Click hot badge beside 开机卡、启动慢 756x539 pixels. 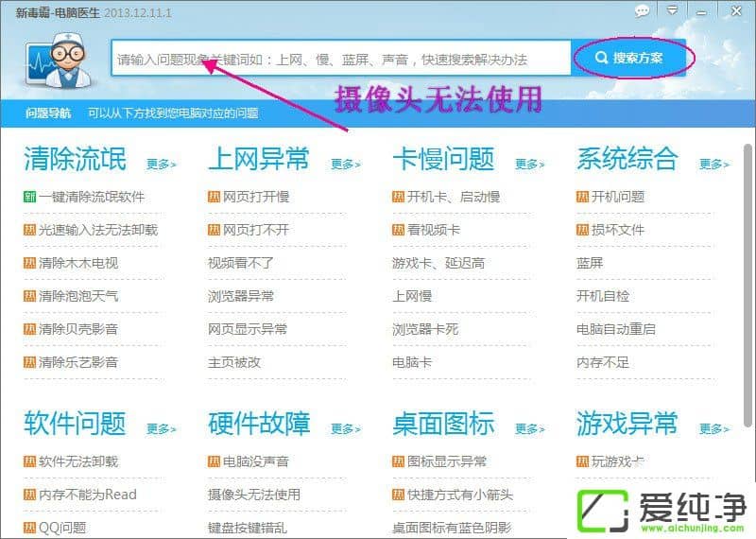pyautogui.click(x=398, y=197)
